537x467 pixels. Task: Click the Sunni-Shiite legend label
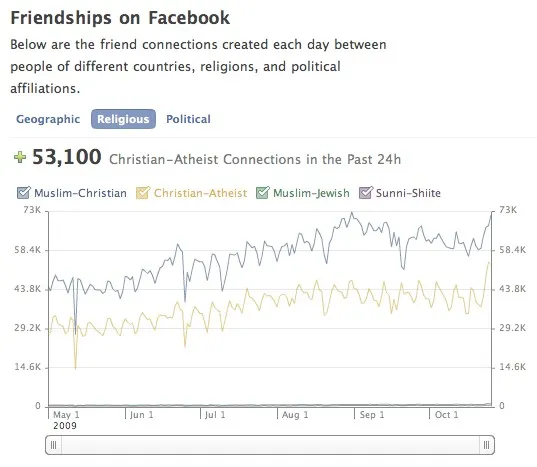click(408, 193)
